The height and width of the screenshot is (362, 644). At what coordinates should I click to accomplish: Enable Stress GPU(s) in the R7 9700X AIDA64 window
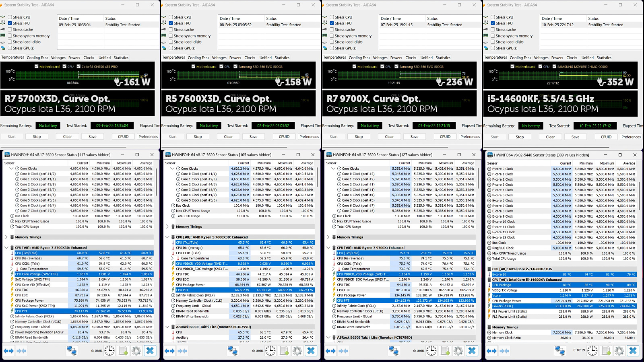click(332, 48)
